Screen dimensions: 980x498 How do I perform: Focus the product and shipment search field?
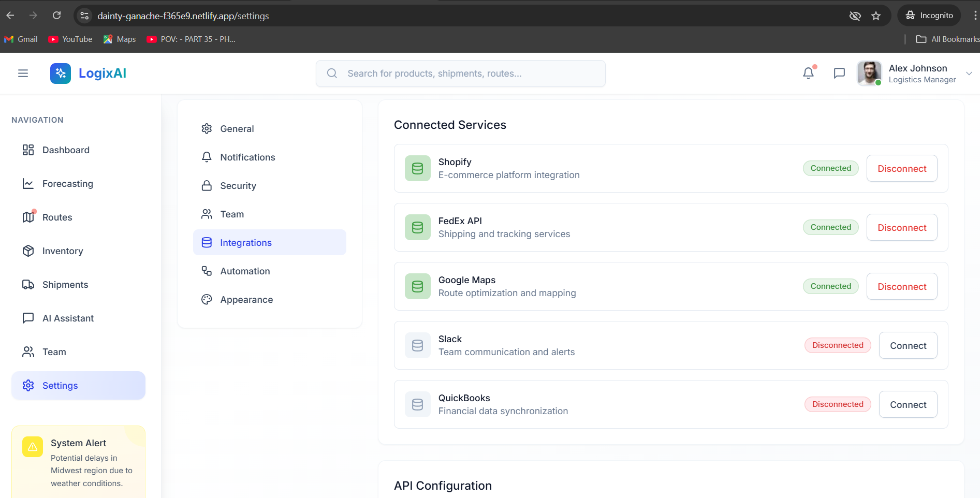pyautogui.click(x=461, y=74)
